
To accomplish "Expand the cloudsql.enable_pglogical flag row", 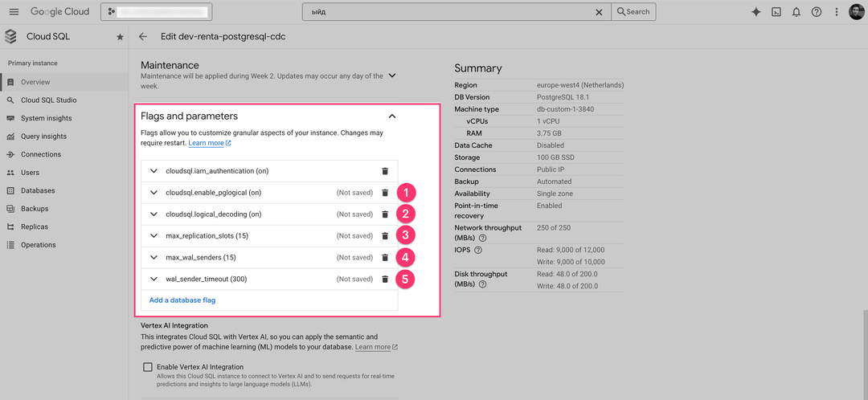I will click(x=154, y=193).
